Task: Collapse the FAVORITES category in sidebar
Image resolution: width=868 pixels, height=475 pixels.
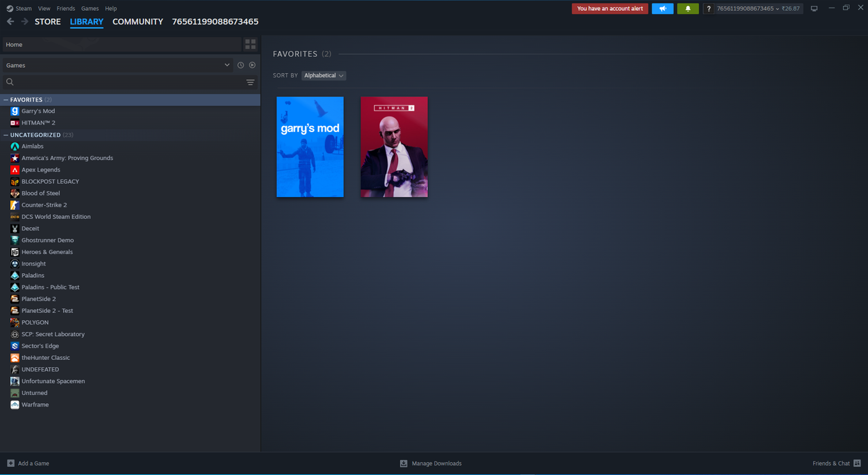Action: [x=5, y=100]
